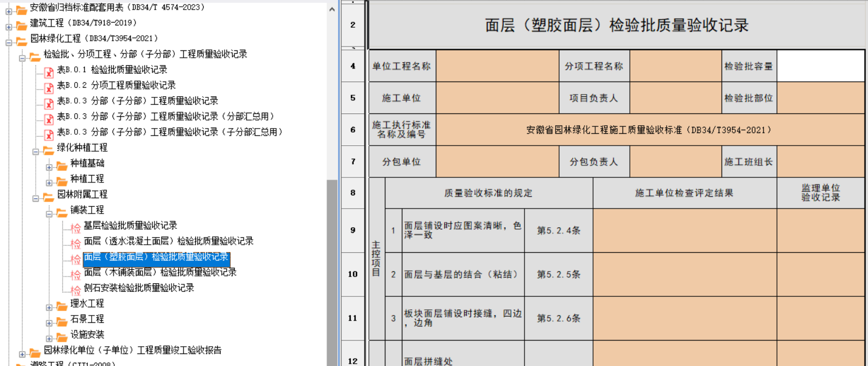Click the document icon for 表B.0.2 分项工程质量验收记录
This screenshot has width=868, height=366.
point(49,87)
